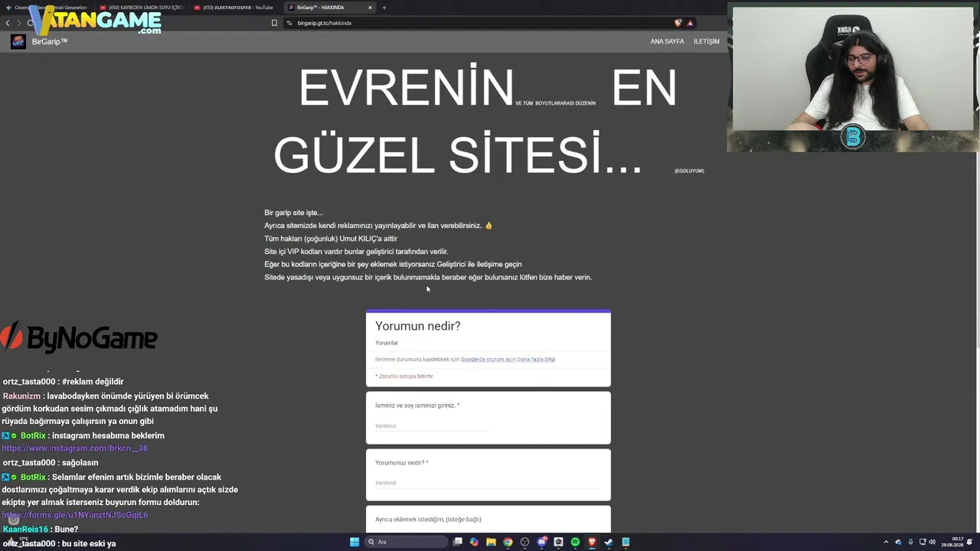Image resolution: width=980 pixels, height=551 pixels.
Task: Click the '* Zorunlu soruyu belirtir' note
Action: [404, 377]
